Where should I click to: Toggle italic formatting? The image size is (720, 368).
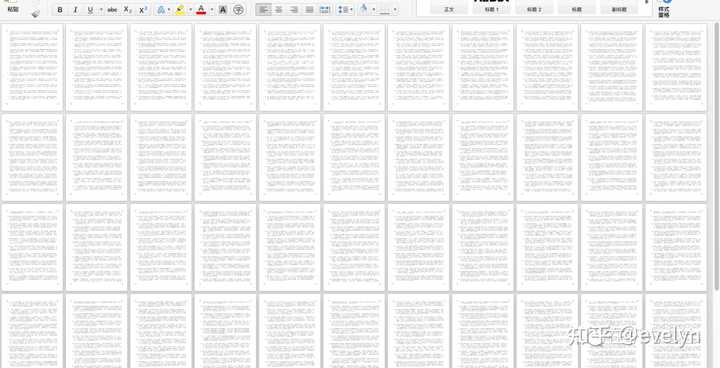coord(75,10)
